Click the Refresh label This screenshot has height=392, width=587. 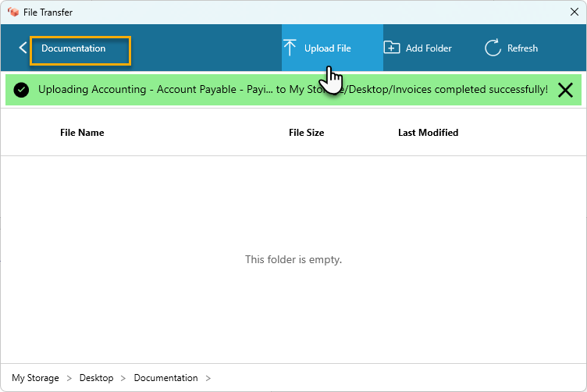click(522, 48)
